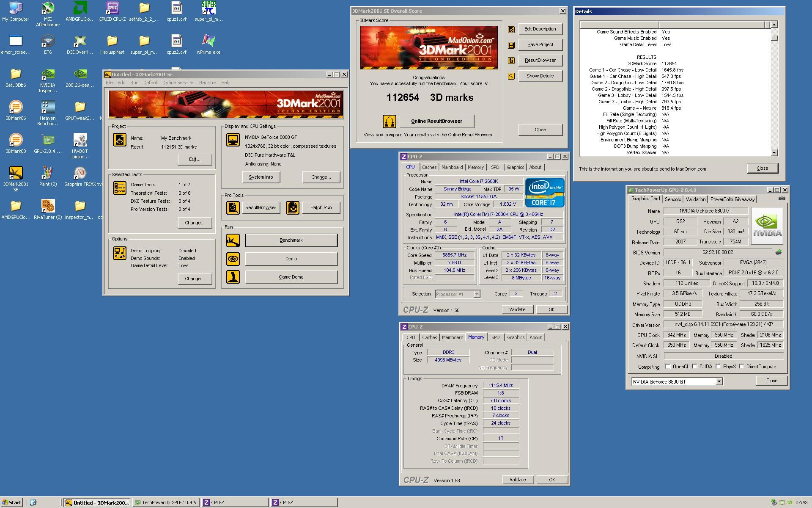Select the ET6 desktop shortcut
Viewport: 812px width, 508px height.
(x=48, y=44)
